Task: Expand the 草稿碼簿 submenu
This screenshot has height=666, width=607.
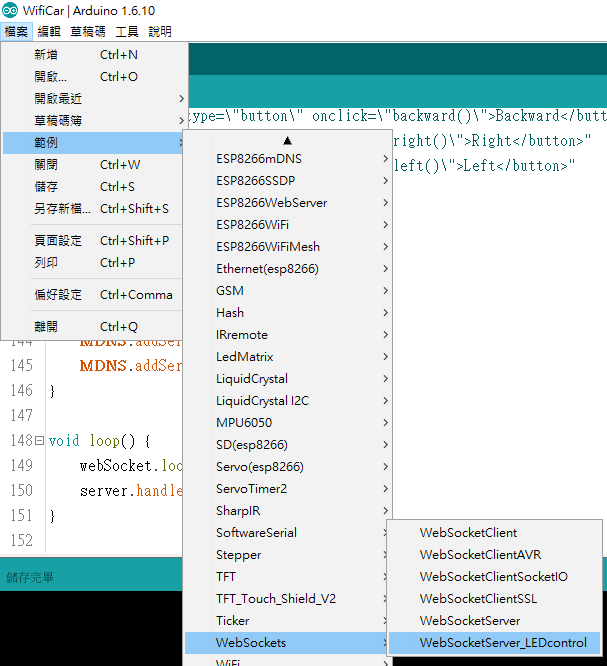Action: [95, 121]
